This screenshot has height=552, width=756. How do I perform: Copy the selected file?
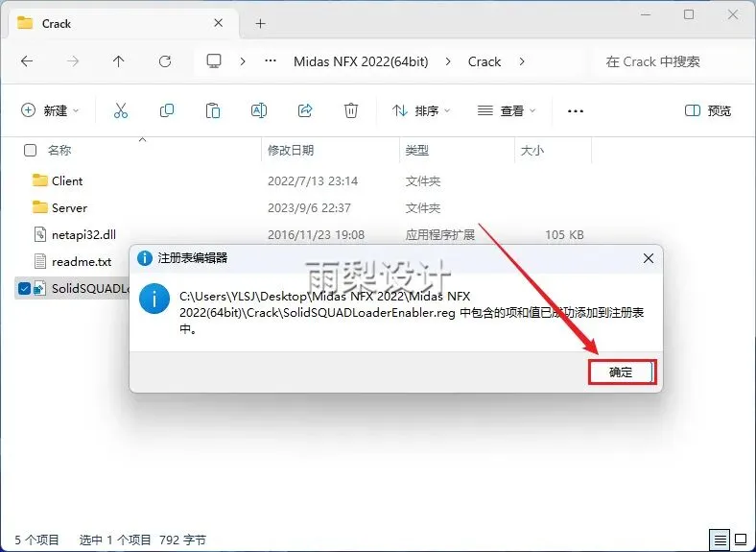tap(167, 110)
